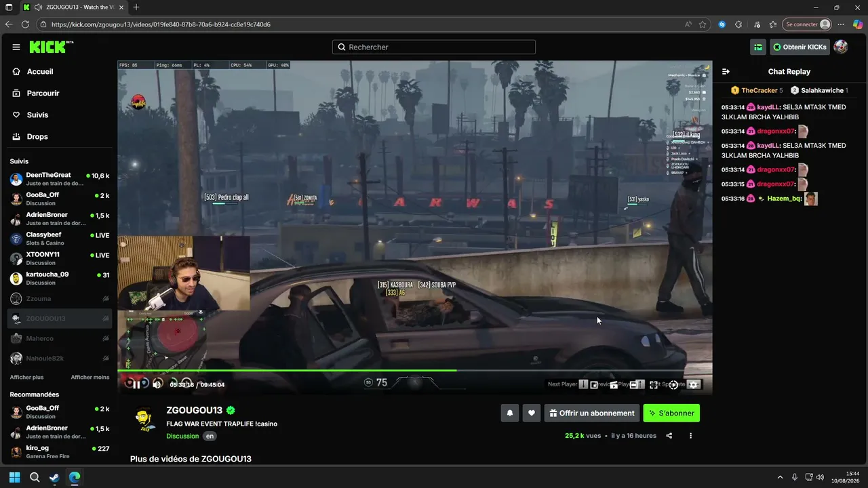Click Se connecter profile button
868x488 pixels.
(x=807, y=24)
